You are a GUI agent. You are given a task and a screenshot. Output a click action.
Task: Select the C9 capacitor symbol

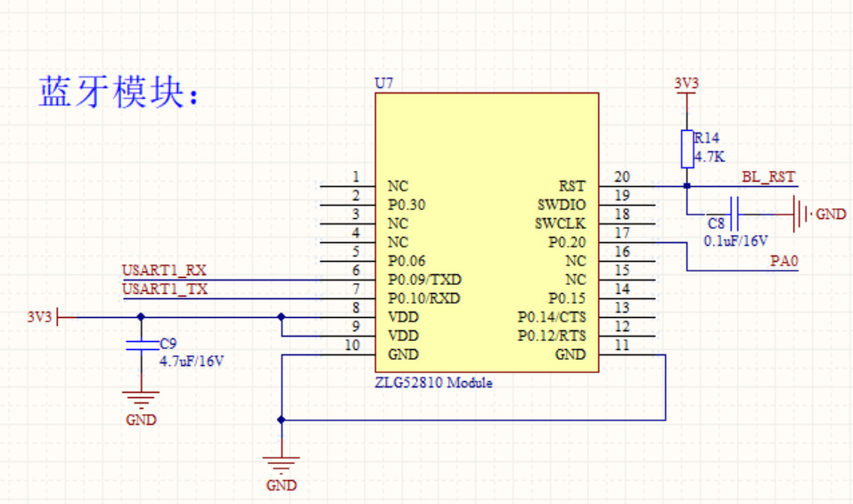[142, 345]
